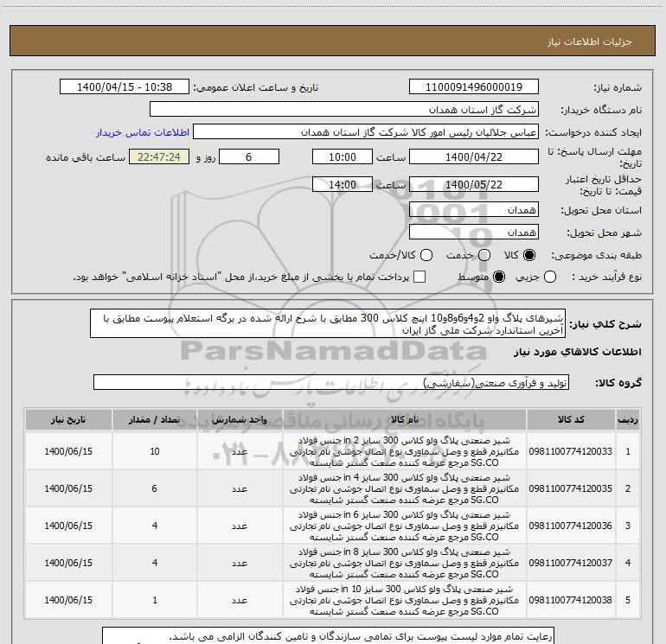Screen dimensions: 666x644
Task: Click product code 0981100774120037
Action: tap(571, 563)
